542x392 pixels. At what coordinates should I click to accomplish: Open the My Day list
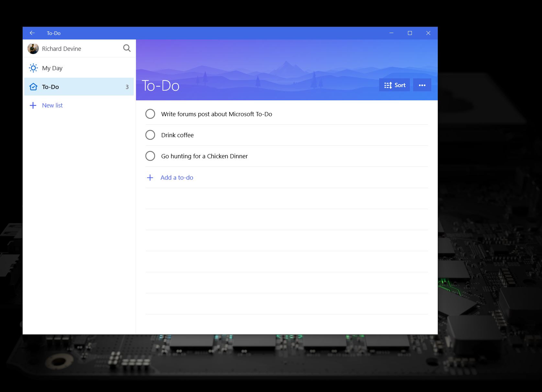(x=79, y=68)
